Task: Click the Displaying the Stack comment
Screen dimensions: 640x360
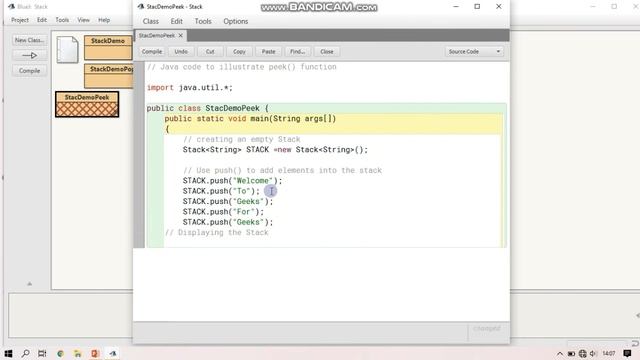Action: [x=217, y=233]
